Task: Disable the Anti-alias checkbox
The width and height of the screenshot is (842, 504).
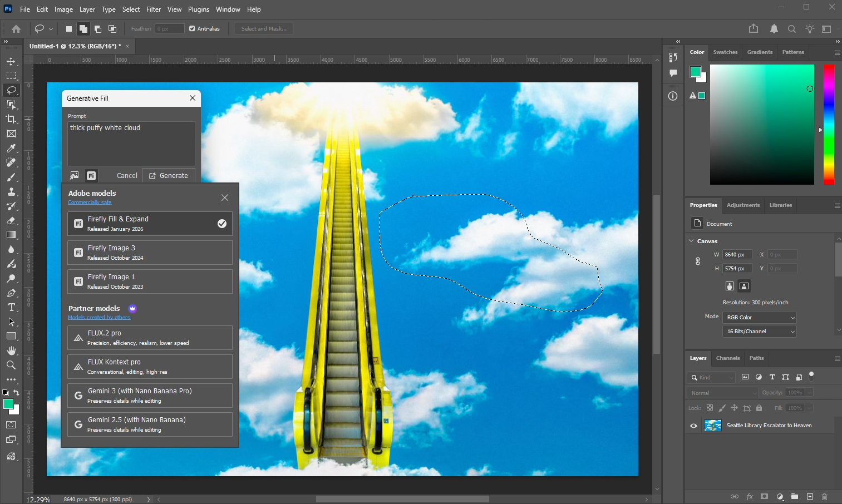Action: coord(192,28)
